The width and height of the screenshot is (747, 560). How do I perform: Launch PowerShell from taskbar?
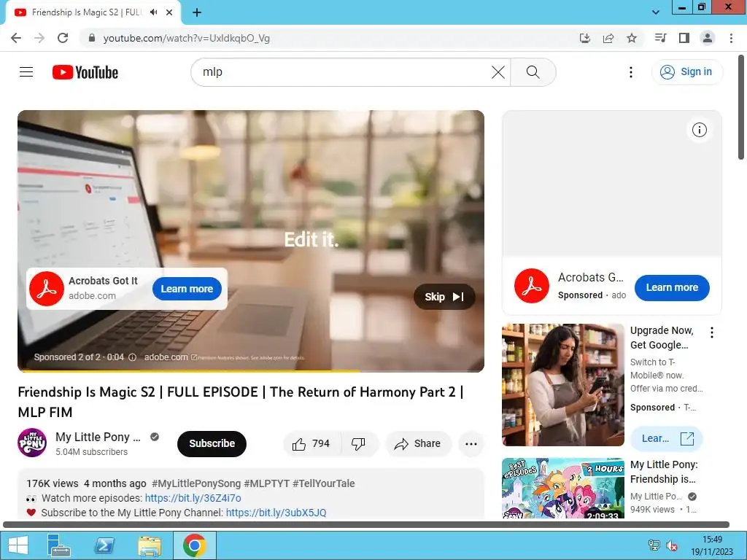point(104,545)
